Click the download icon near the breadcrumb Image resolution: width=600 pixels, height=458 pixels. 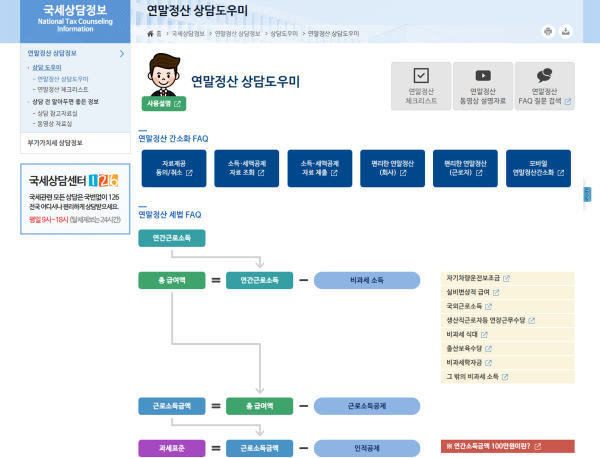(x=566, y=31)
